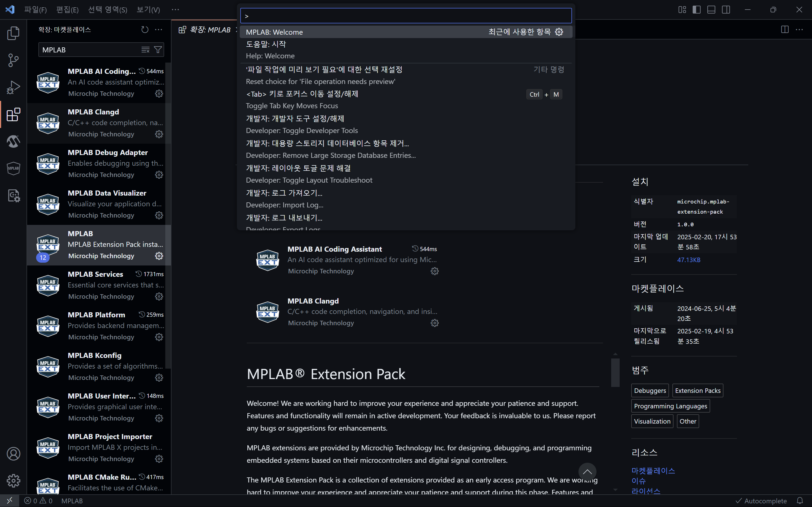Open the remote window status bar icon
Screen dimensions: 812x507
[9, 500]
